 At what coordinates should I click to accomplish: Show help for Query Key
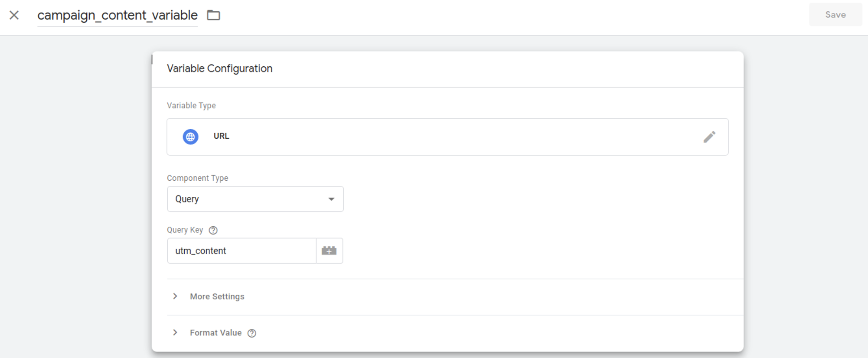pyautogui.click(x=213, y=230)
